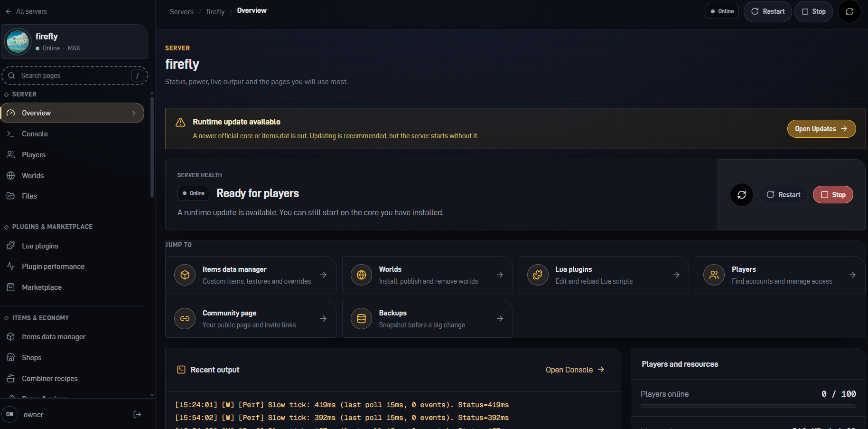
Task: Click the back arrow next to All servers
Action: [x=9, y=11]
